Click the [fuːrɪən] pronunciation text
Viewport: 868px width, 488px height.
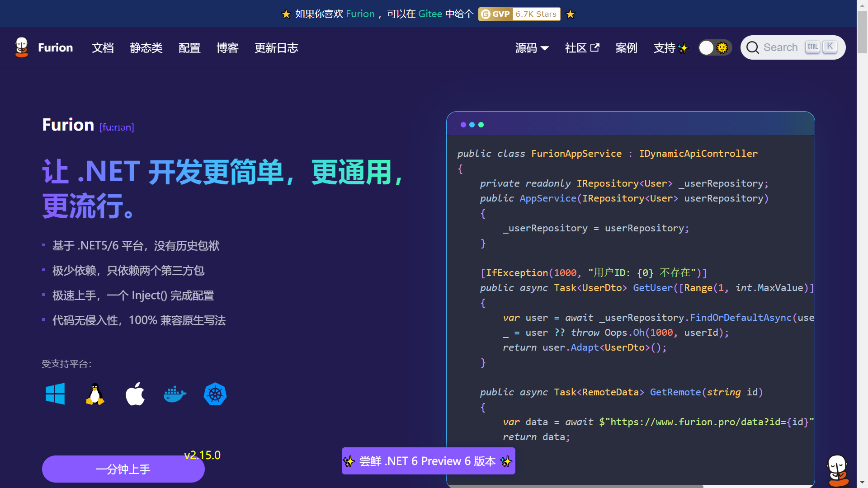(x=117, y=127)
